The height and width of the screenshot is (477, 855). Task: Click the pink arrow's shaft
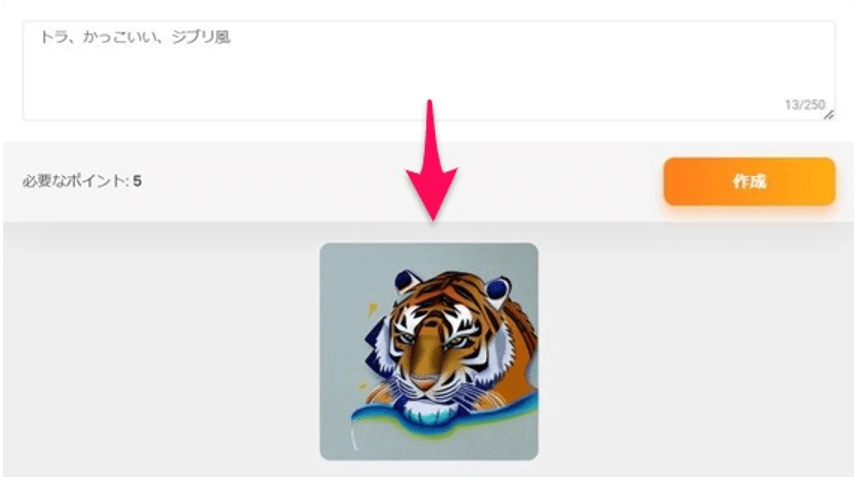431,135
